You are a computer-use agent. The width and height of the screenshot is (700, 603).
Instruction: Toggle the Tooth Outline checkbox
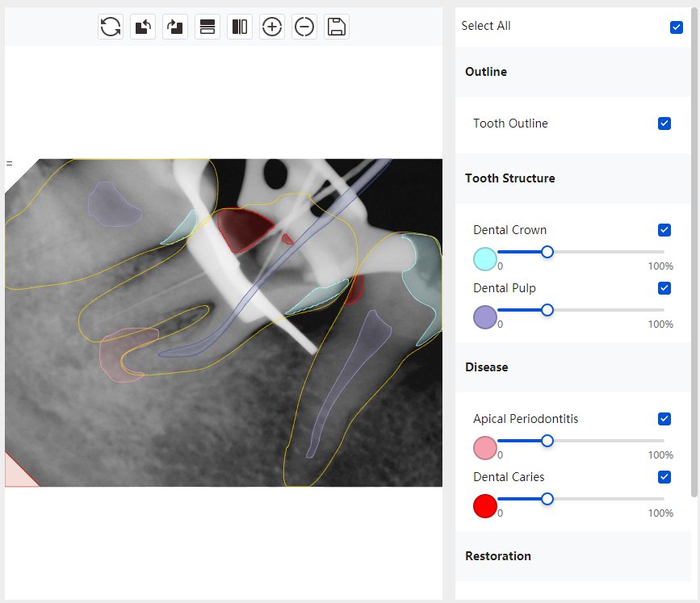pos(664,124)
